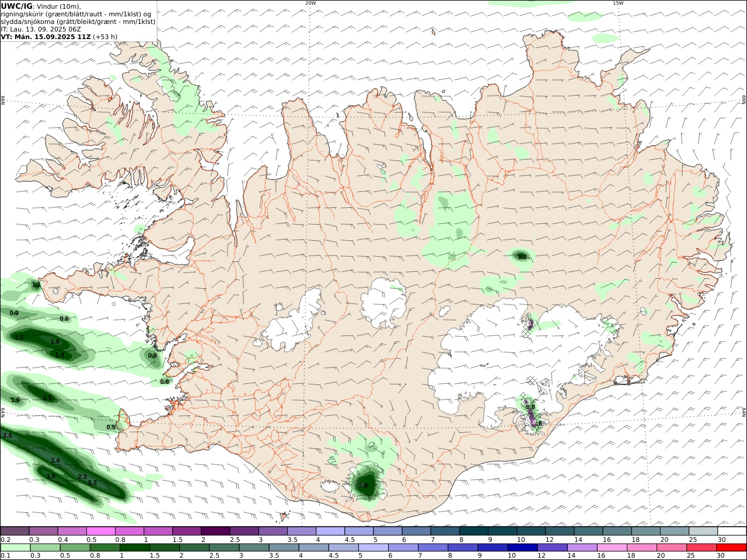This screenshot has height=560, width=747.
Task: Click the 1.3 rain value offshore to the west
Action: (19, 337)
